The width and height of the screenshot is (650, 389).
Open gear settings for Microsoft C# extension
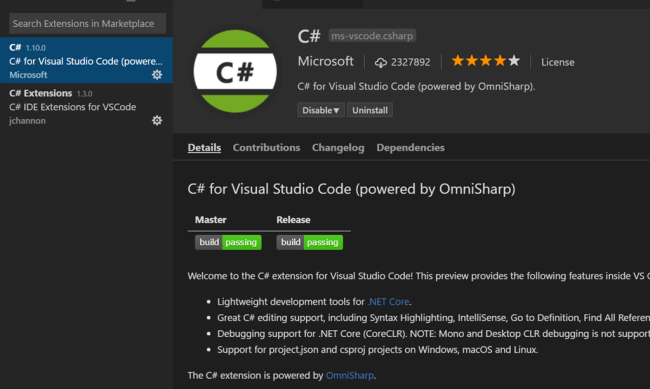157,75
